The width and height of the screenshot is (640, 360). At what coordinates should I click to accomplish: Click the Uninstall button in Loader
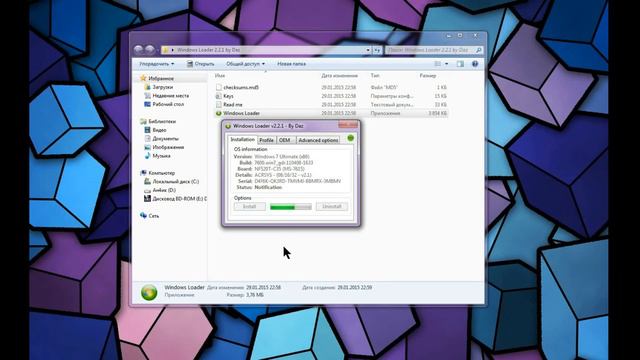click(x=332, y=207)
